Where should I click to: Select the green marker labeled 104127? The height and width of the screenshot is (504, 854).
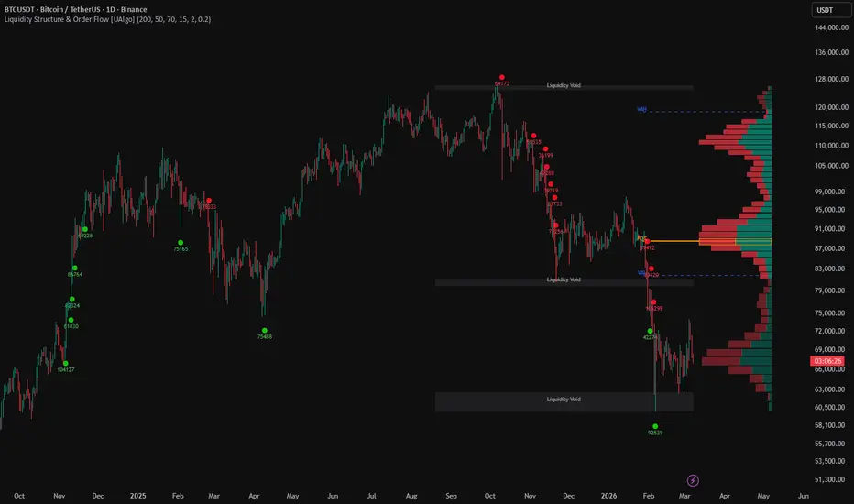(x=65, y=364)
